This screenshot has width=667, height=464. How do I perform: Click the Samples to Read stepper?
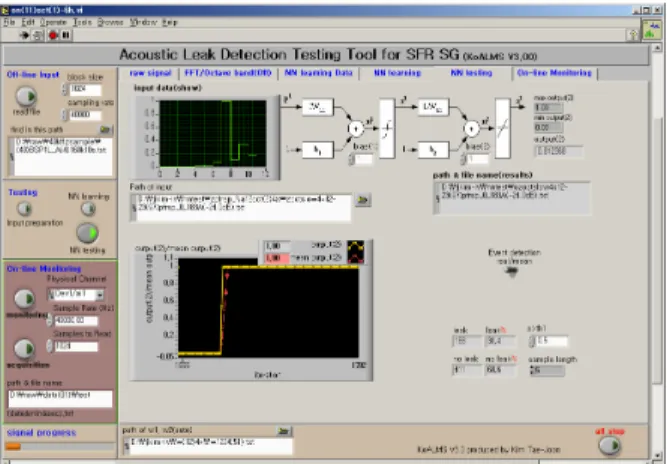click(x=50, y=346)
